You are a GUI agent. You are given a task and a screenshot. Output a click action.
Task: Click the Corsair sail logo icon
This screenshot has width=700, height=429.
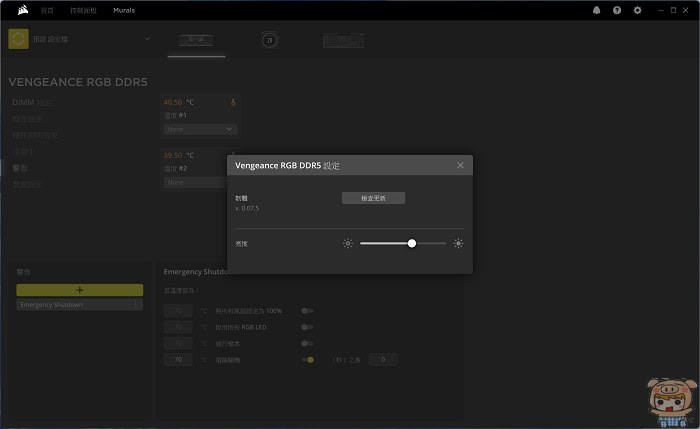pos(23,10)
